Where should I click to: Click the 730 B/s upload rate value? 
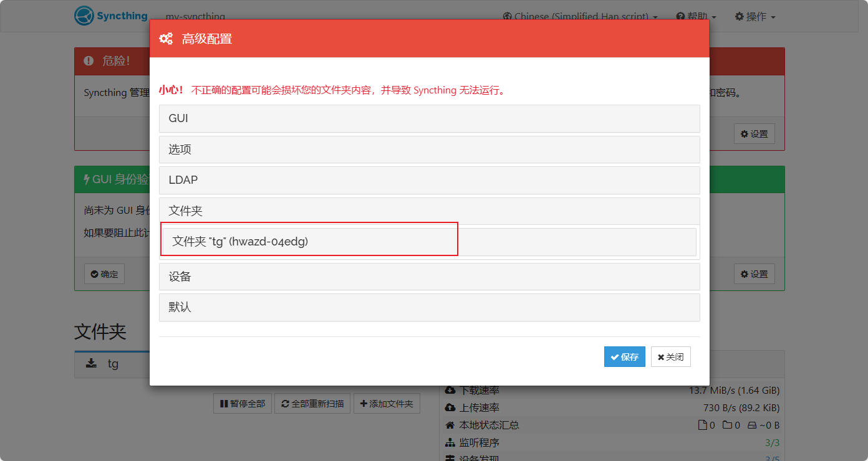point(741,408)
